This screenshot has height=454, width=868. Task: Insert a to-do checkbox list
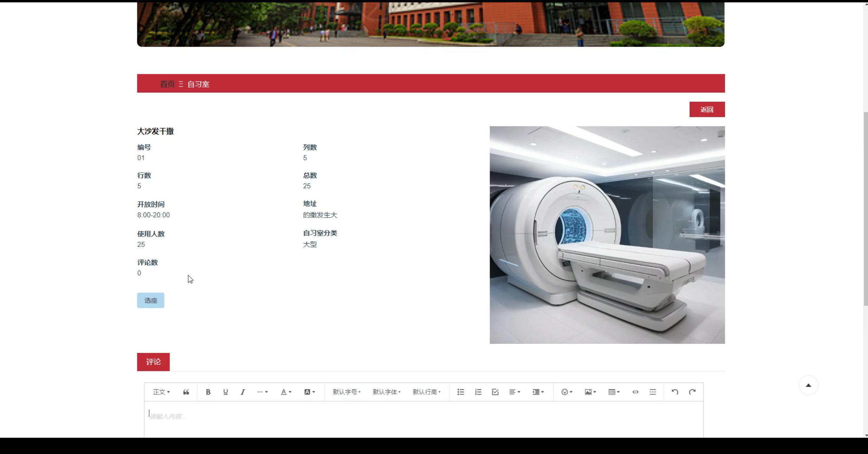pyautogui.click(x=495, y=392)
